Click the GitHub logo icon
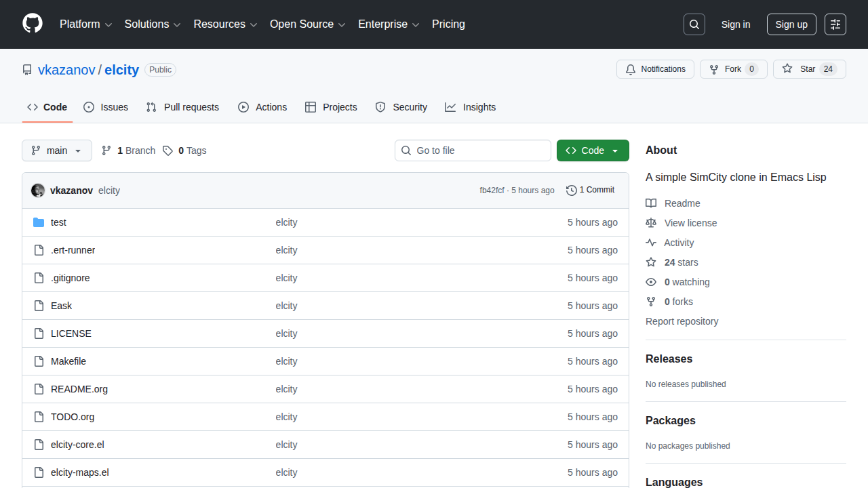Screen dimensions: 868x488 [33, 24]
